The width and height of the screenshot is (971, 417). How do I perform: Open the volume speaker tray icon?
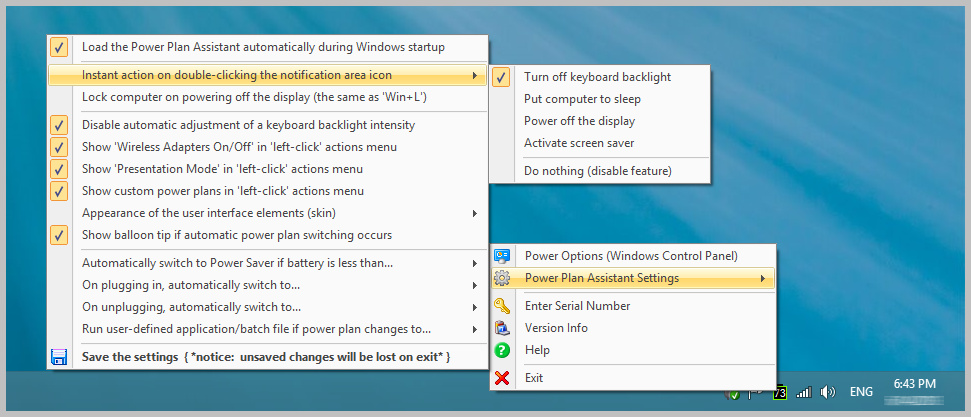pyautogui.click(x=827, y=392)
